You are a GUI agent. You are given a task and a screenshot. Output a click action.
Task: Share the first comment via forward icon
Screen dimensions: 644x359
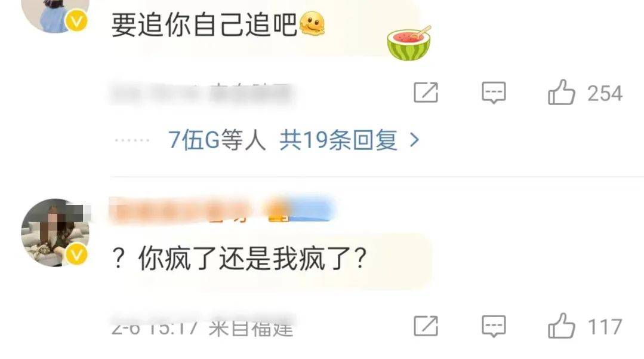point(426,93)
